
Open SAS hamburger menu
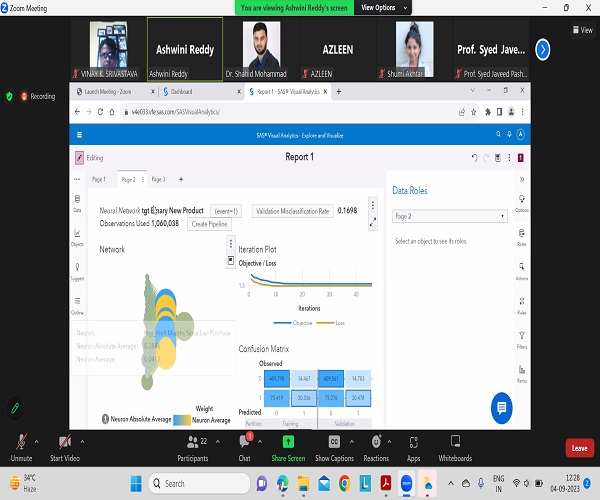click(x=80, y=135)
